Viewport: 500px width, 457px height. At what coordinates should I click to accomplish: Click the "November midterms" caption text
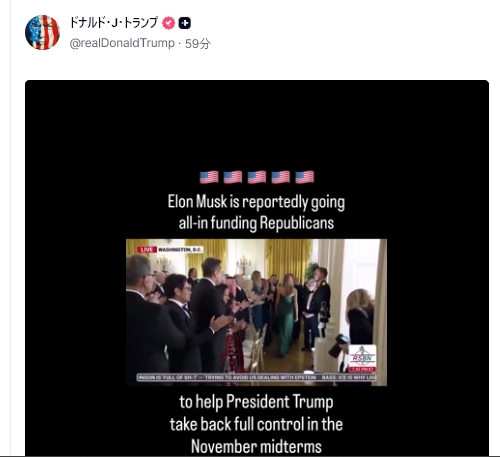256,447
